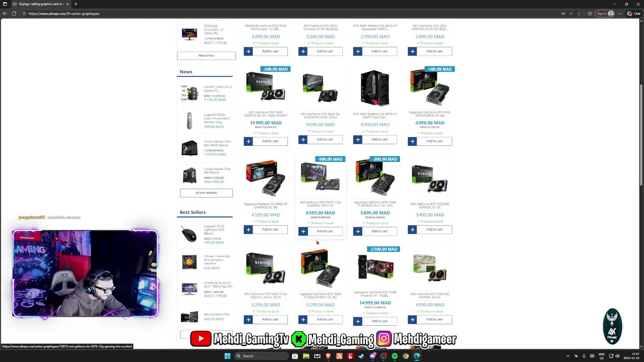This screenshot has width=644, height=362.
Task: Click plus icon for MSI RTX 5050 8G Ventus 2X
Action: 413,230
